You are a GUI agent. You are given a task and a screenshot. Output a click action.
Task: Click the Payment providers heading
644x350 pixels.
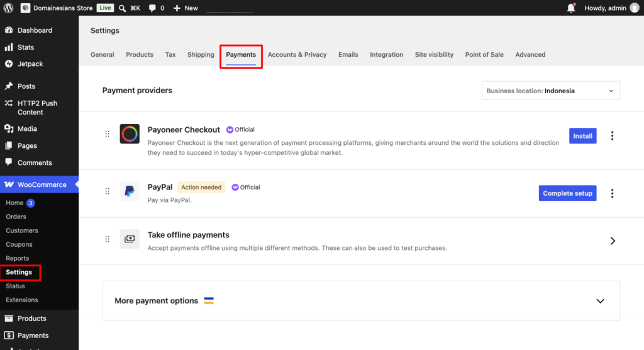click(x=137, y=91)
